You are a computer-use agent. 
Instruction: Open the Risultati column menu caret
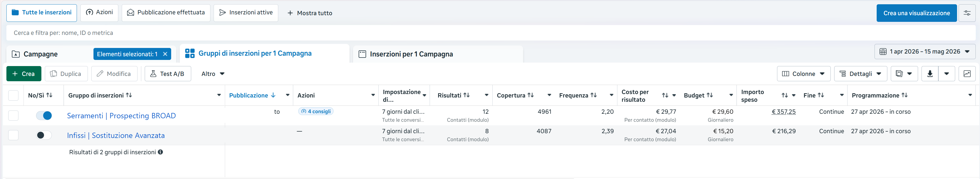pyautogui.click(x=487, y=95)
